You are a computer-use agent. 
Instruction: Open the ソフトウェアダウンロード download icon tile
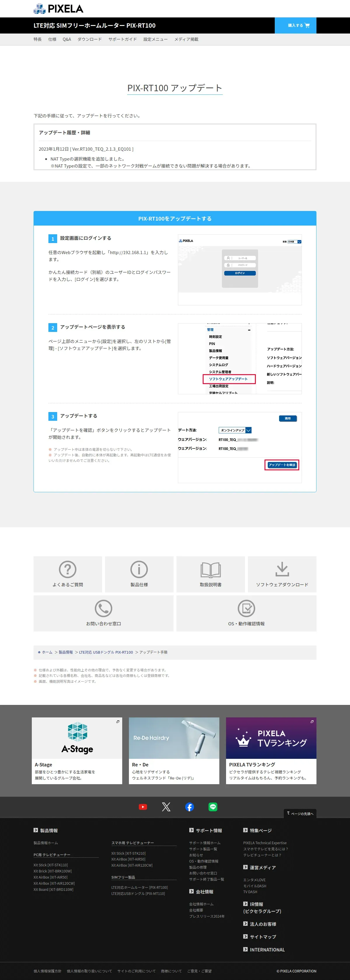coord(282,574)
